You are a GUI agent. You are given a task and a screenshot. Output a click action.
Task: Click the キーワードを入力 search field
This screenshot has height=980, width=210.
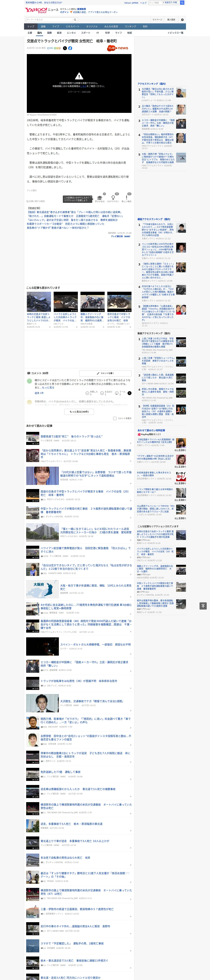pyautogui.click(x=49, y=20)
